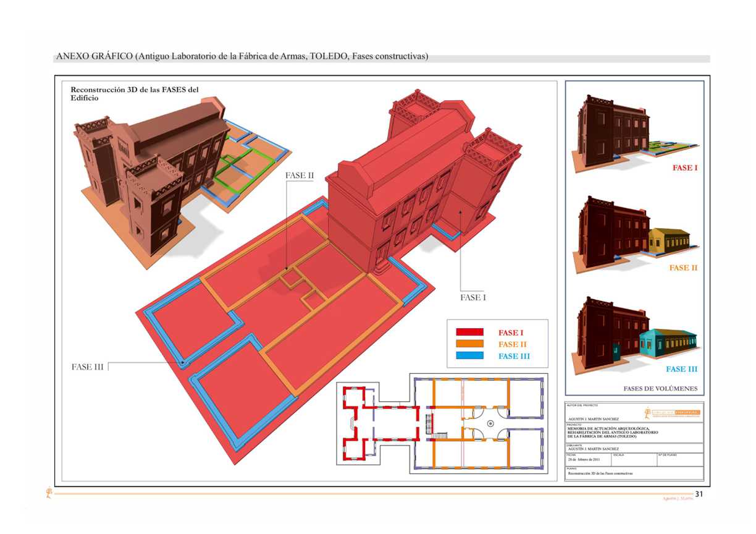The height and width of the screenshot is (534, 756).
Task: Click the FASE III callout label at the left
Action: tap(87, 368)
